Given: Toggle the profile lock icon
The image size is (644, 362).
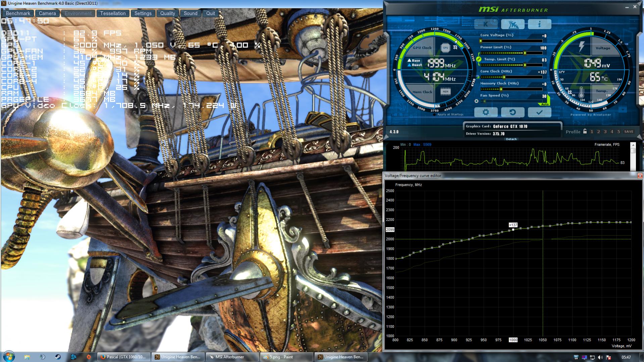Looking at the screenshot, I should coord(585,132).
